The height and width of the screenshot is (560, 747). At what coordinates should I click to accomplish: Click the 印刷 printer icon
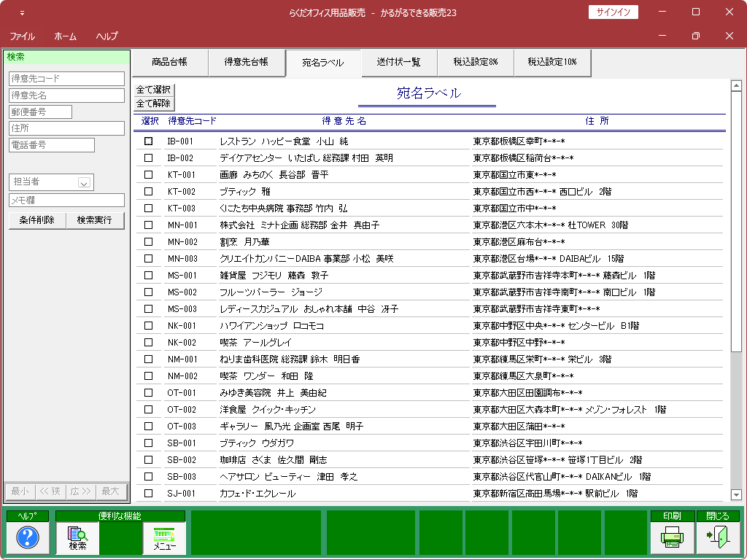(x=672, y=537)
